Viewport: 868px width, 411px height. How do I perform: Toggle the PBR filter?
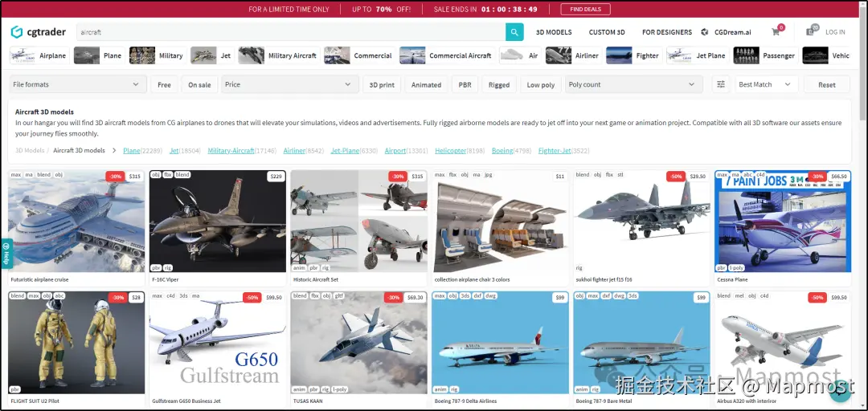(465, 84)
